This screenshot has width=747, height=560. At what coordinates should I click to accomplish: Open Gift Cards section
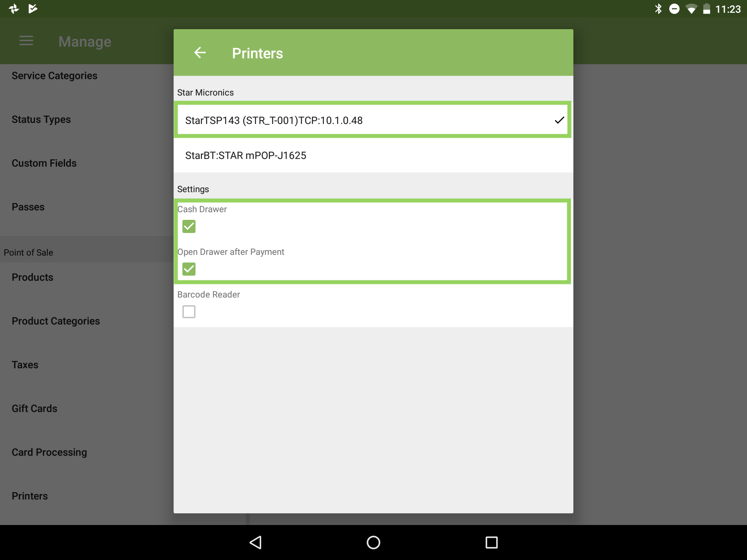pos(34,409)
